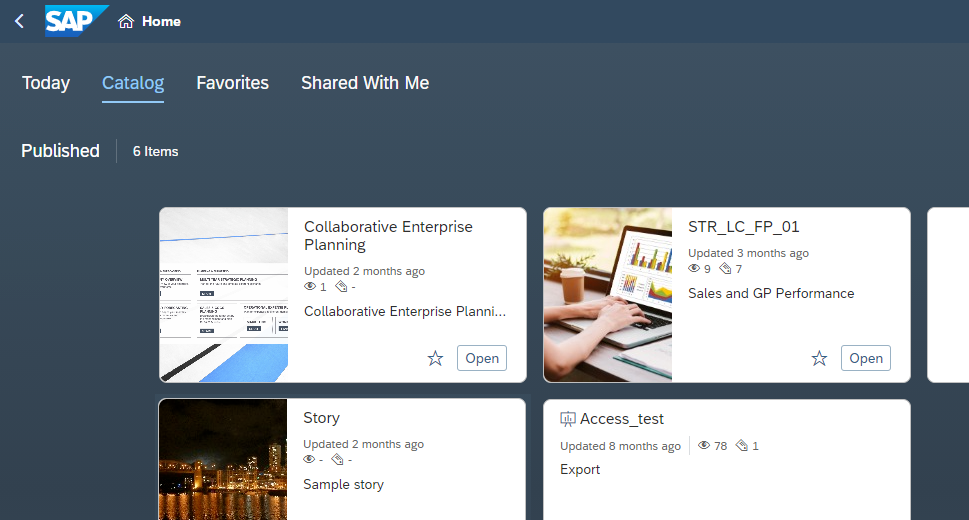This screenshot has width=969, height=520.
Task: Click the tag icon on STR_LC_FP_01
Action: pyautogui.click(x=726, y=268)
